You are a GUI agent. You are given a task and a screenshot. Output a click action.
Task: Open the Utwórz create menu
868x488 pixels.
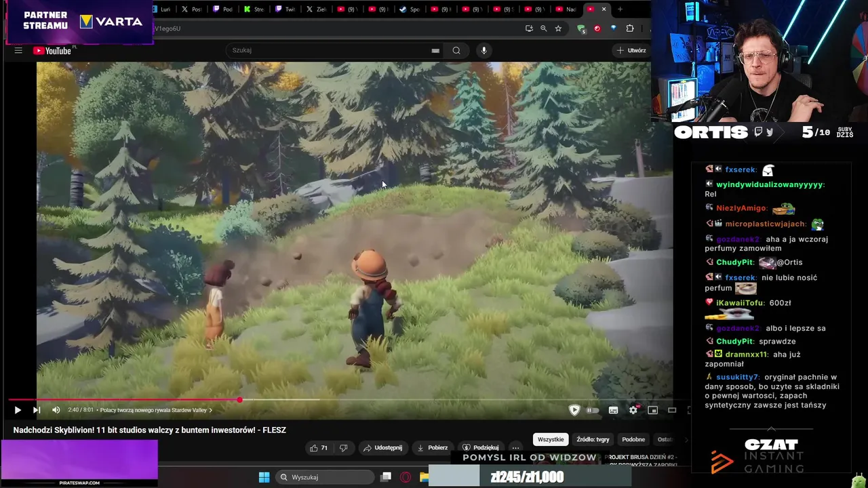(631, 50)
